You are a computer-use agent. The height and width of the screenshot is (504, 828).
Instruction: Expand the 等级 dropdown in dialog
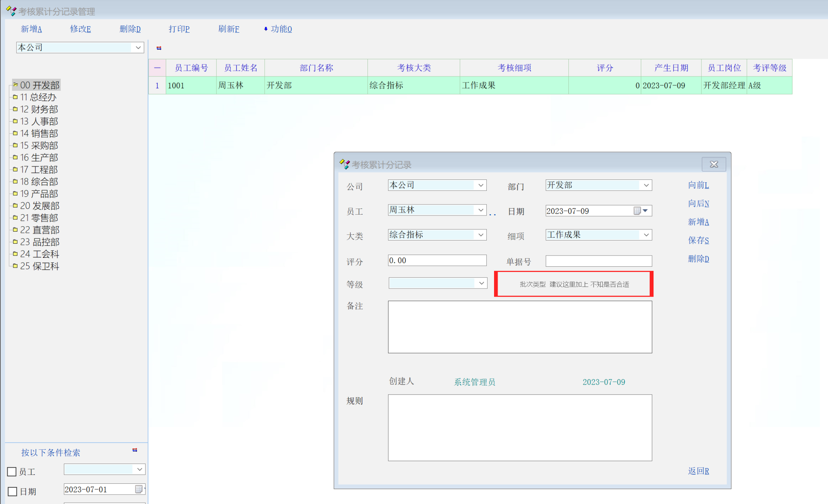(481, 283)
